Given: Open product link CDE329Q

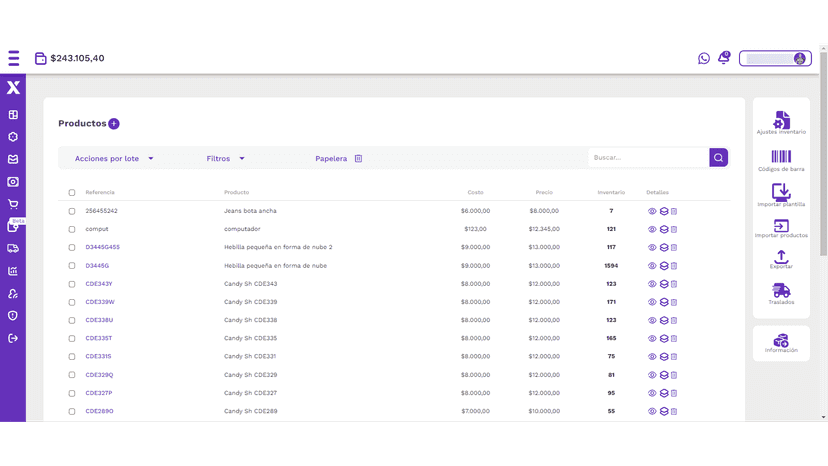Looking at the screenshot, I should click(x=99, y=375).
